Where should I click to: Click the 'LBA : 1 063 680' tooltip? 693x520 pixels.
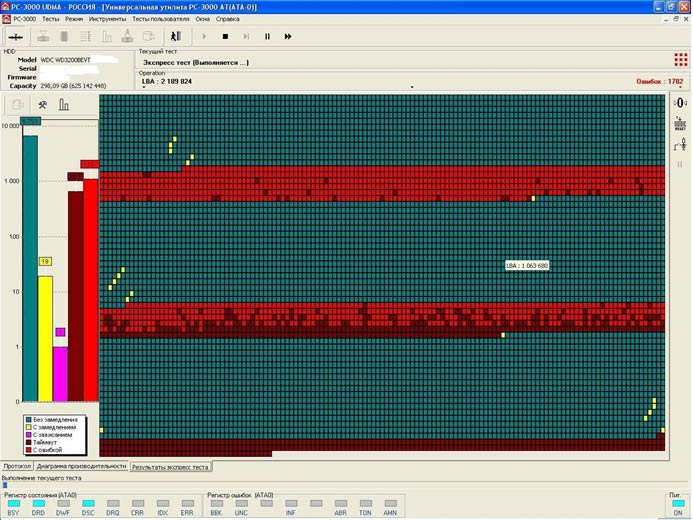(527, 266)
